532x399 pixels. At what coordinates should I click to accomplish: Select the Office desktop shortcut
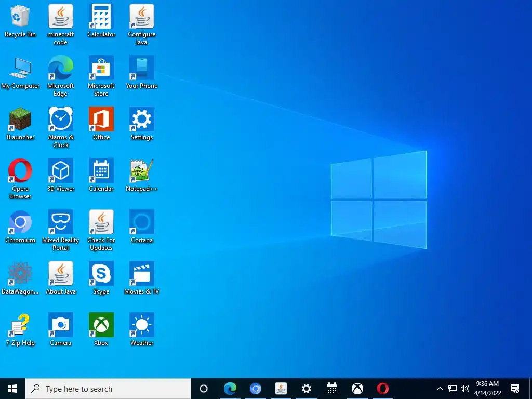[x=101, y=124]
